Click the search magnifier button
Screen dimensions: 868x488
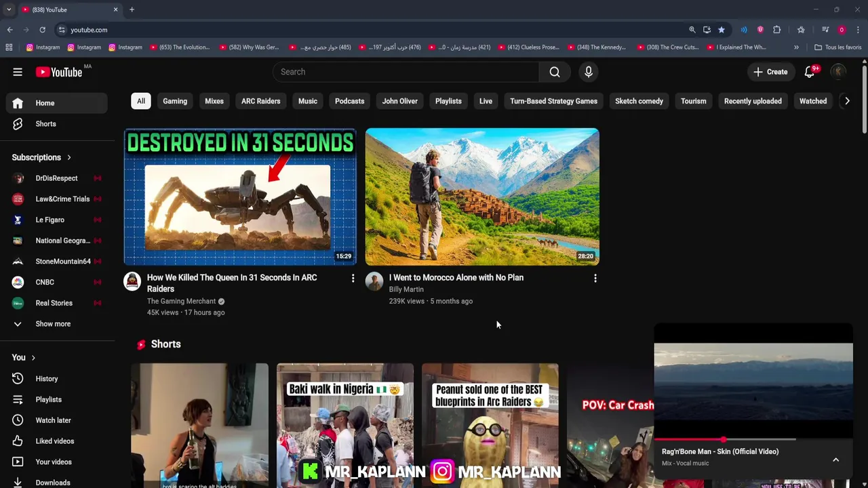(x=555, y=72)
